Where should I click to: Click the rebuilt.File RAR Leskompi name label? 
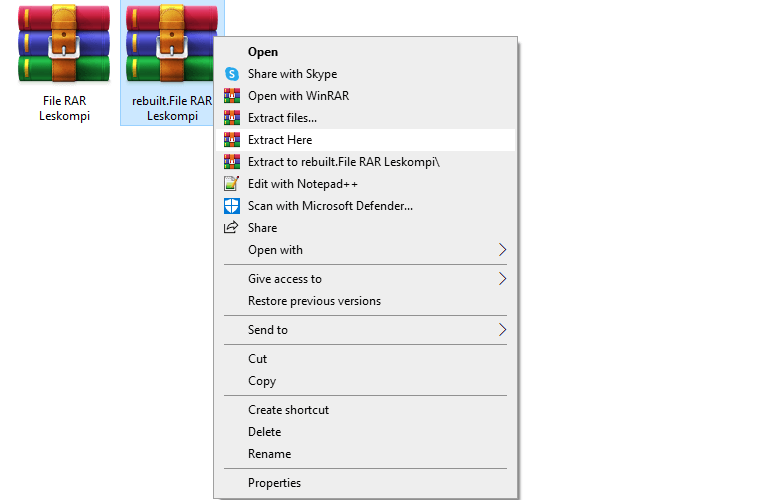(x=172, y=108)
